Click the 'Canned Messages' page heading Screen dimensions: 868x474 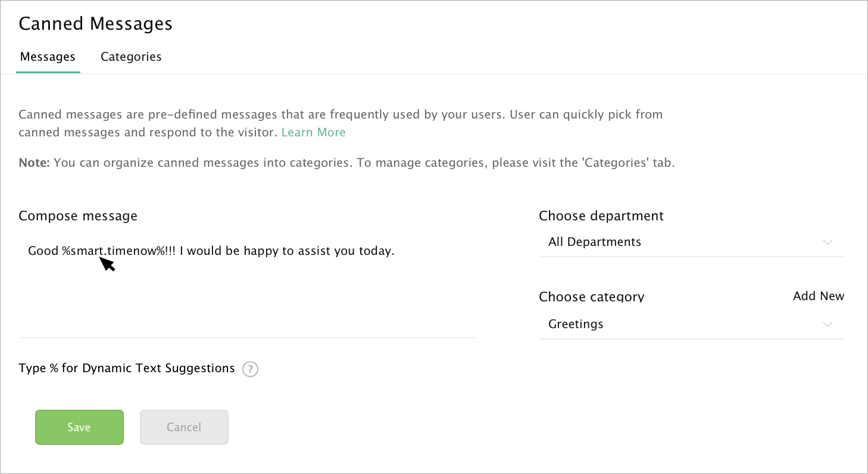(95, 24)
